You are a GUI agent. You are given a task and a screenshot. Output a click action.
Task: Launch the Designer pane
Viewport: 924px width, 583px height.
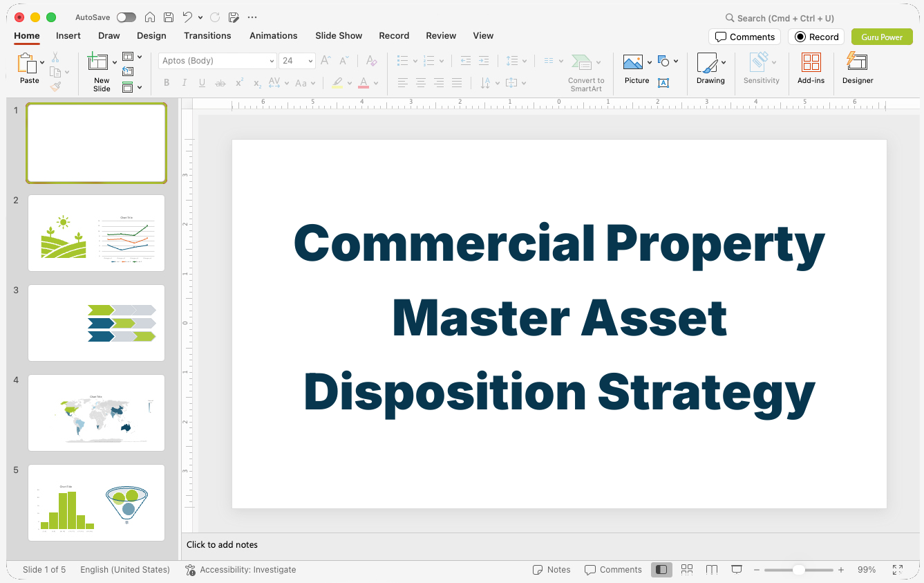(858, 68)
